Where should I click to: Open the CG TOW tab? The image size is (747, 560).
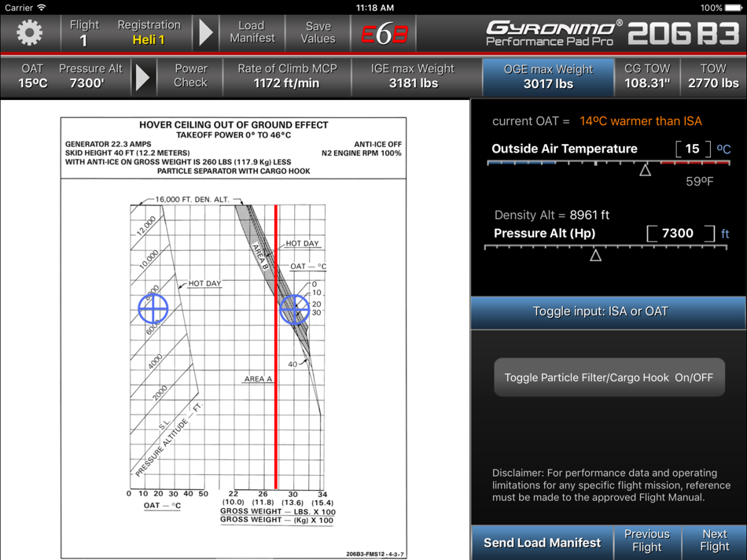[647, 76]
